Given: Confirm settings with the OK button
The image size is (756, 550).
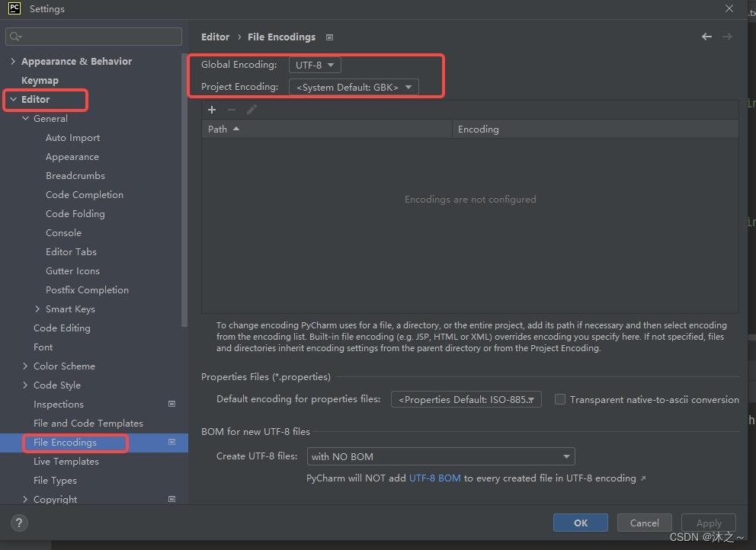Looking at the screenshot, I should pyautogui.click(x=580, y=523).
